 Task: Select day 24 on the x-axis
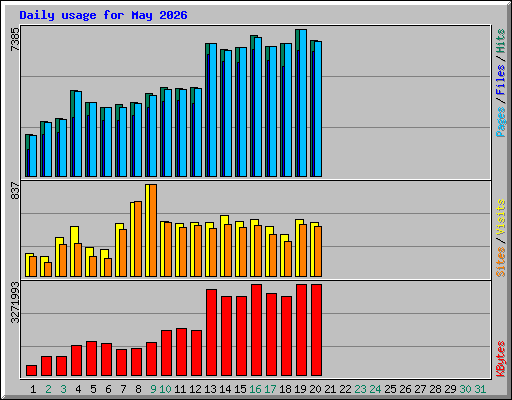[375, 389]
